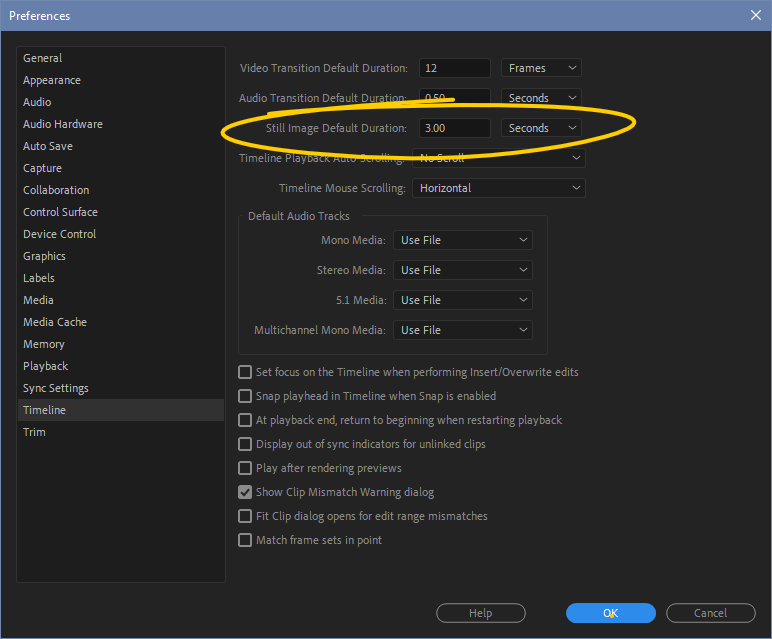This screenshot has width=772, height=639.
Task: Click Video Transition Default Duration field
Action: pyautogui.click(x=454, y=68)
